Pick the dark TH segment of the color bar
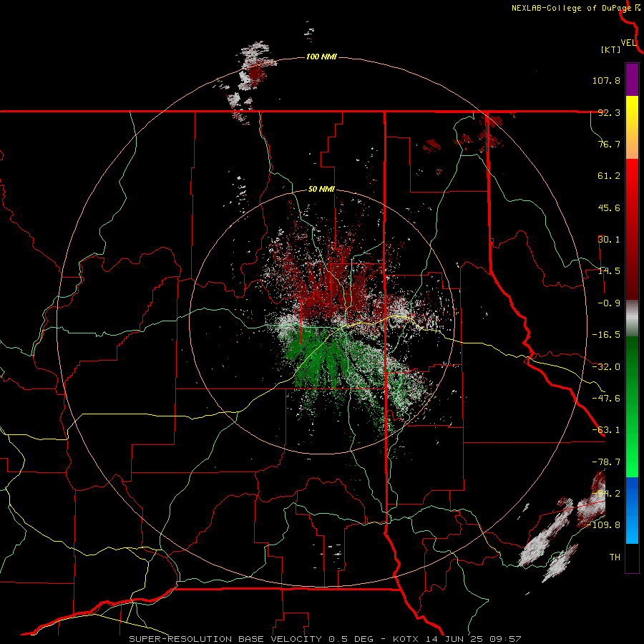This screenshot has width=644, height=644. pyautogui.click(x=632, y=558)
